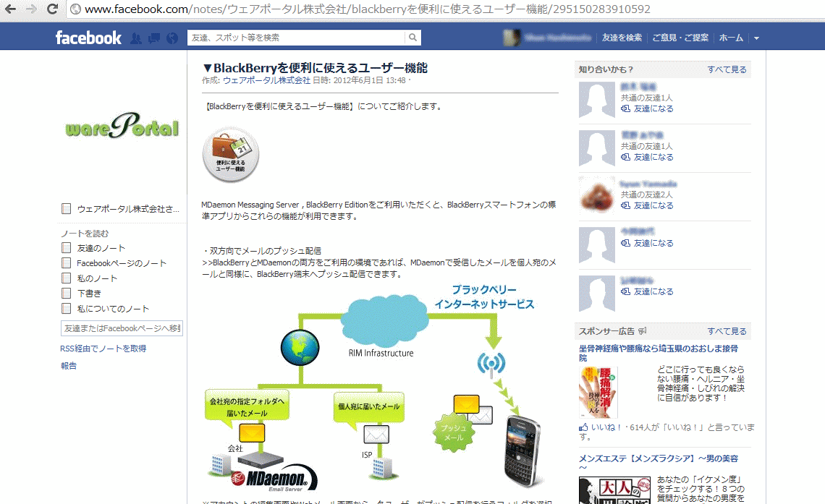Open the account dropdown arrow beside ホーム
825x504 pixels.
[756, 38]
